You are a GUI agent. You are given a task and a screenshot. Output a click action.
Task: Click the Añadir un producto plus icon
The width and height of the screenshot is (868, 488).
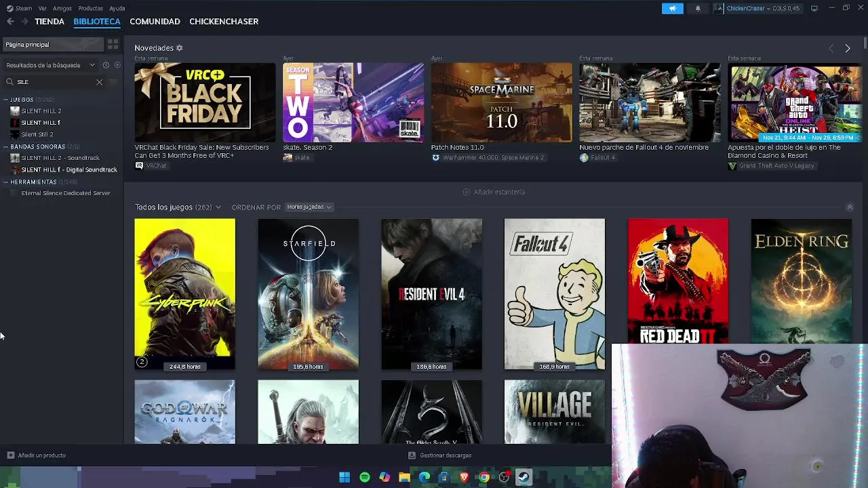10,455
